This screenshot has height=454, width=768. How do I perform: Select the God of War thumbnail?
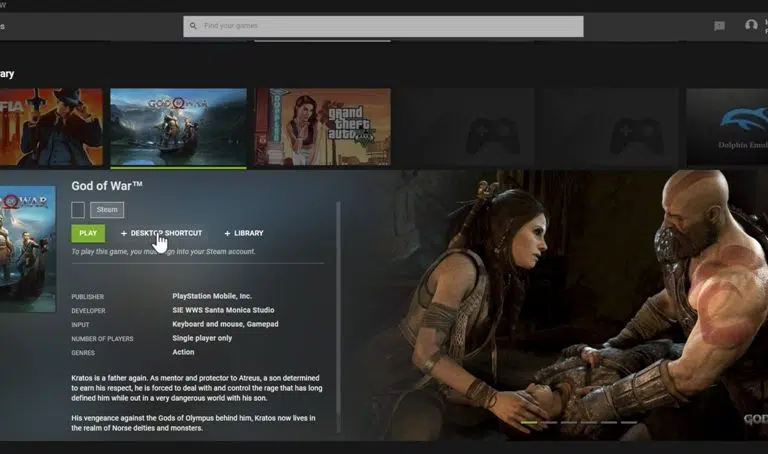point(178,127)
